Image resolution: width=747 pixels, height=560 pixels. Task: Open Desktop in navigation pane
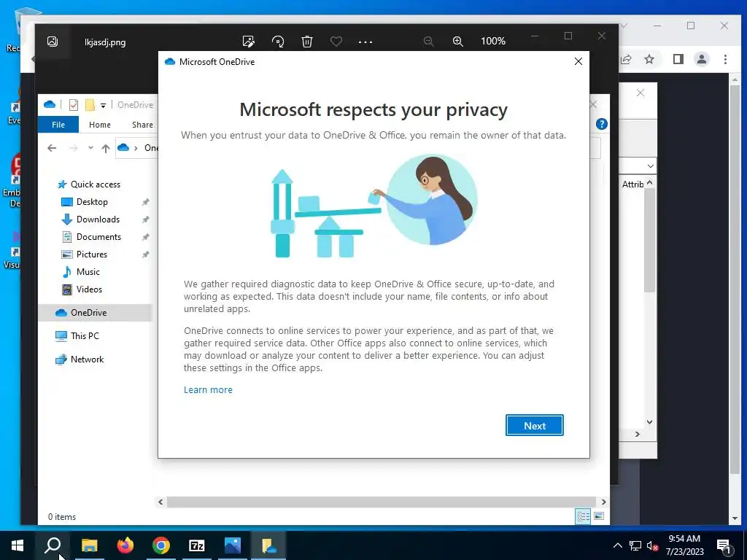click(x=92, y=202)
